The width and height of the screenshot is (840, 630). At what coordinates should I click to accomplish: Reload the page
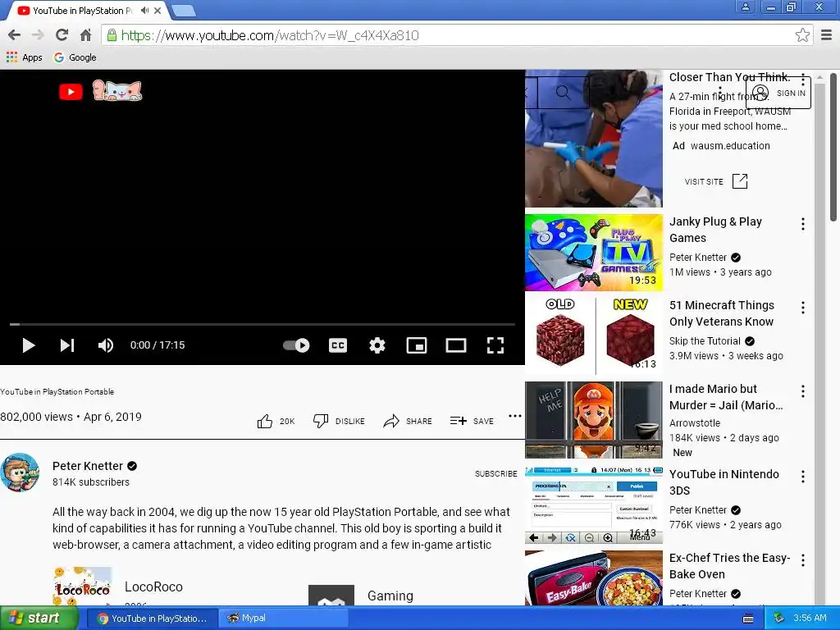tap(62, 35)
